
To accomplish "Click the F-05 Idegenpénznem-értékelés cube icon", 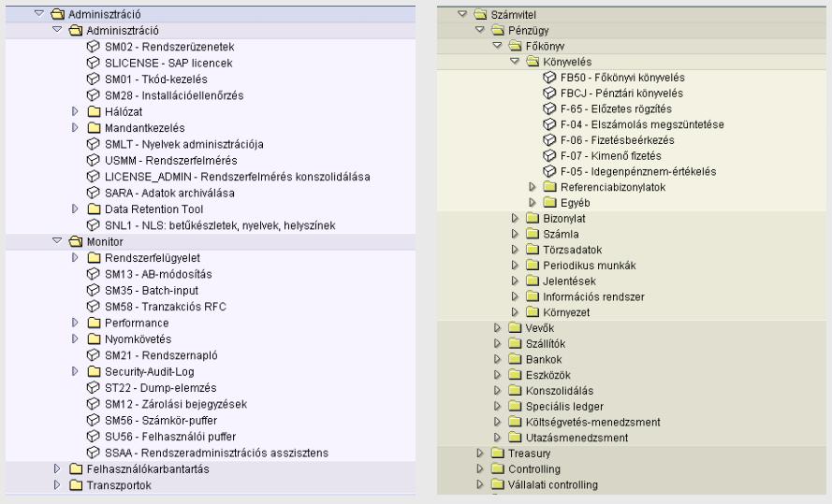I will (x=549, y=171).
